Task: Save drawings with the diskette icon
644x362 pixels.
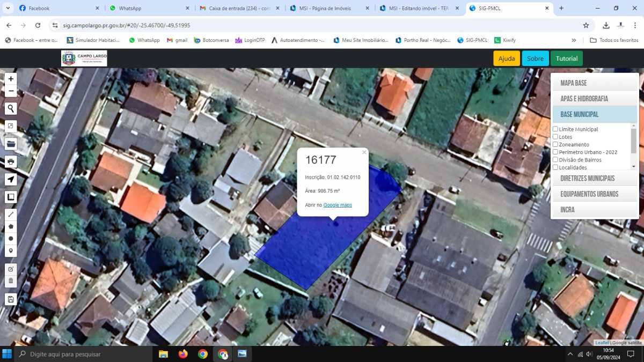Action: (11, 299)
